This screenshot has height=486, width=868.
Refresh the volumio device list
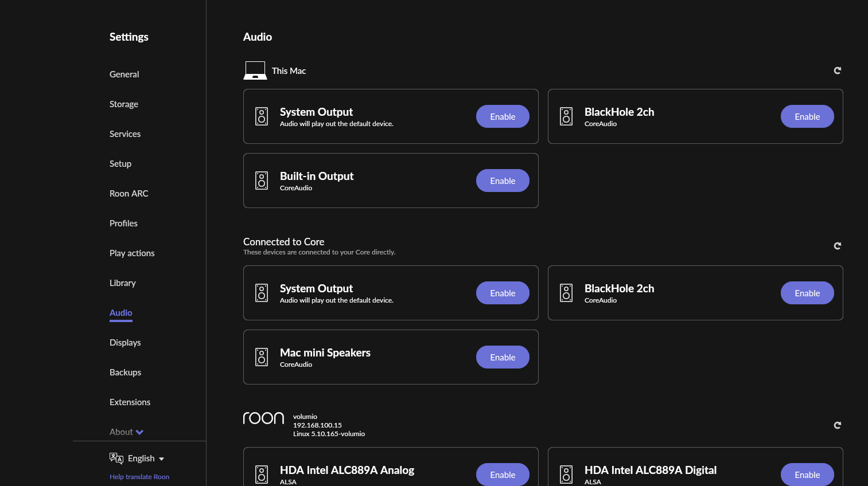pyautogui.click(x=837, y=425)
